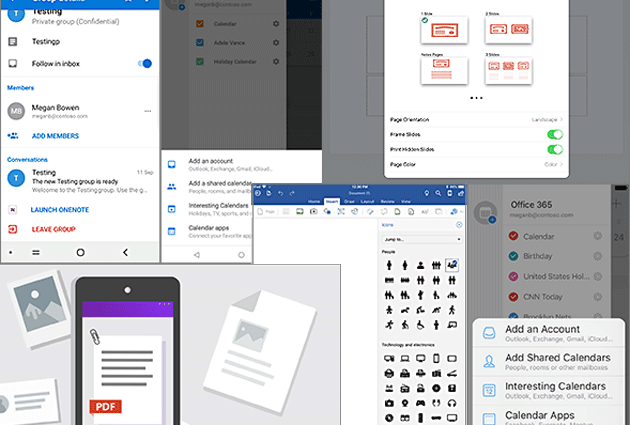Tap the Android home circle button

tap(241, 254)
